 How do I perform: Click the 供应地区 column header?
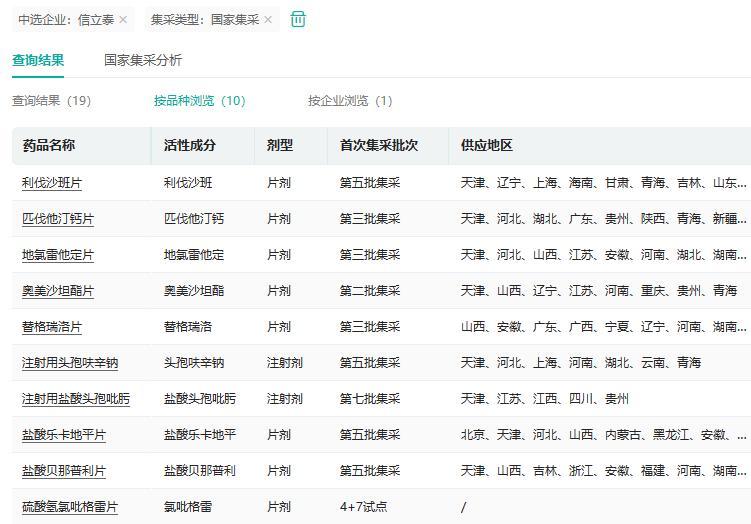click(487, 145)
